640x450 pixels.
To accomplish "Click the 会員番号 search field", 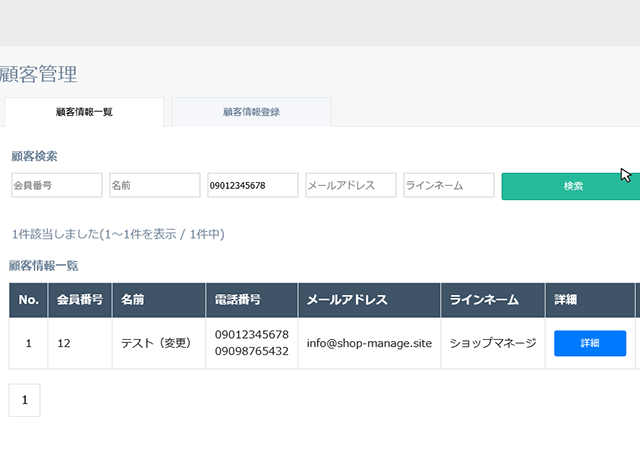I will point(57,185).
